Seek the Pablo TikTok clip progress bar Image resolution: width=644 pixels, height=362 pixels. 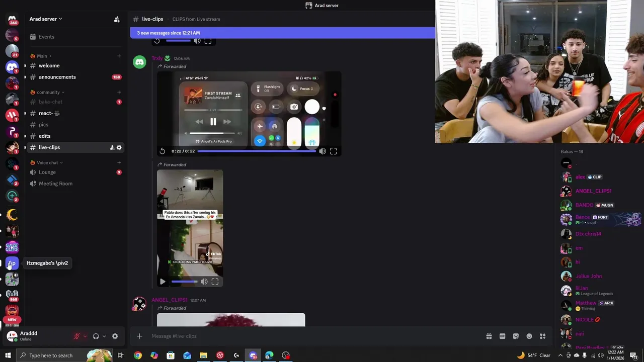[x=184, y=282]
